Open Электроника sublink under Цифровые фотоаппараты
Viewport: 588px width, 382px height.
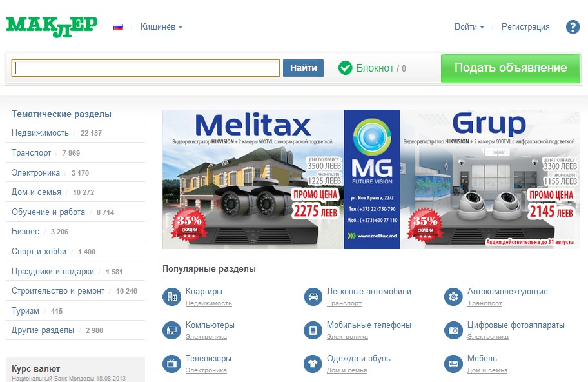tap(488, 337)
